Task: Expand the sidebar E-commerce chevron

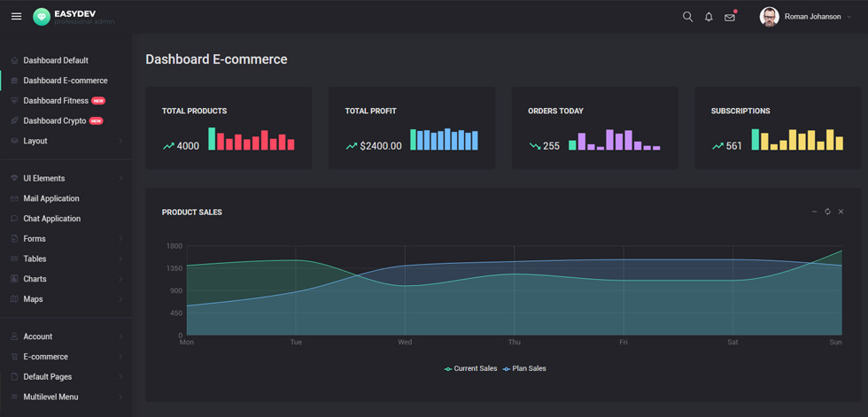Action: coord(120,357)
